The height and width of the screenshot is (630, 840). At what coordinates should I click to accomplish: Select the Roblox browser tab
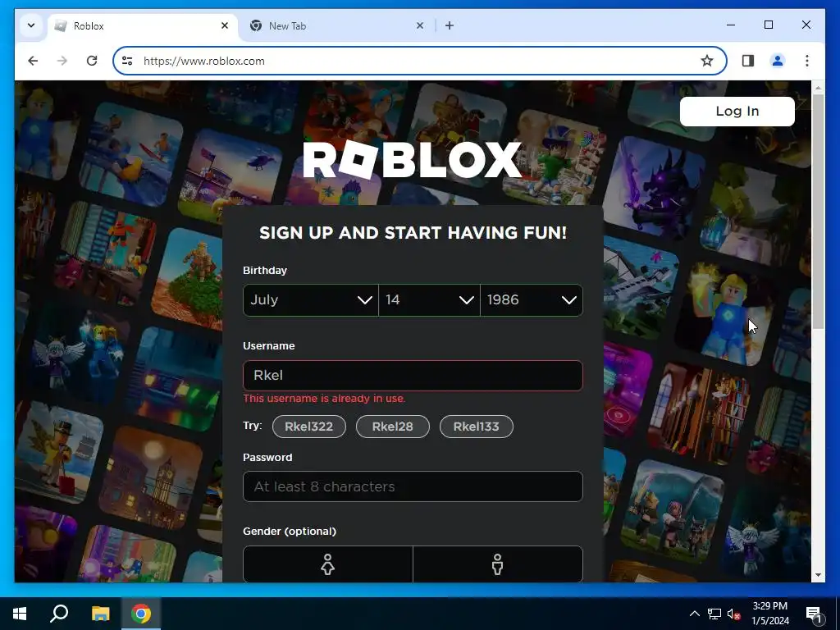pos(143,25)
